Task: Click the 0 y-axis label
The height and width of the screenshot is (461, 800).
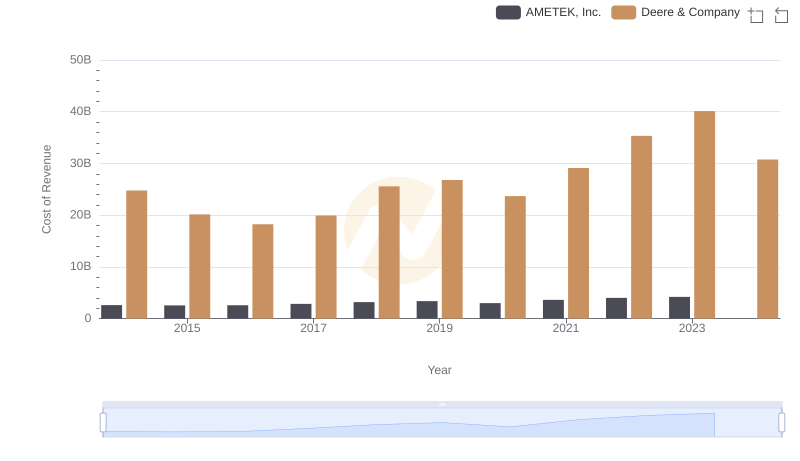Action: click(x=88, y=318)
